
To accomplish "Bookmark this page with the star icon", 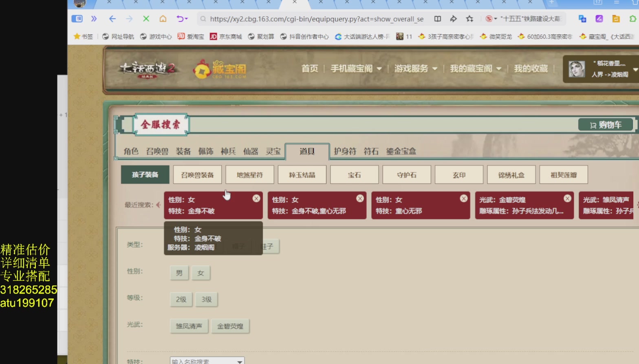I will 469,19.
